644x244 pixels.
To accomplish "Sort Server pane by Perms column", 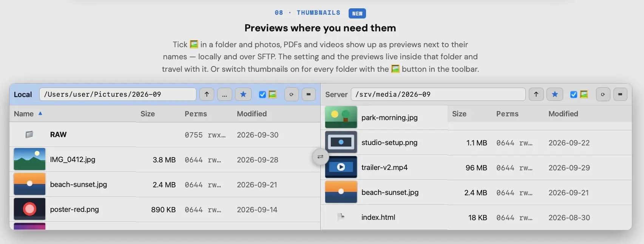I will [x=507, y=114].
